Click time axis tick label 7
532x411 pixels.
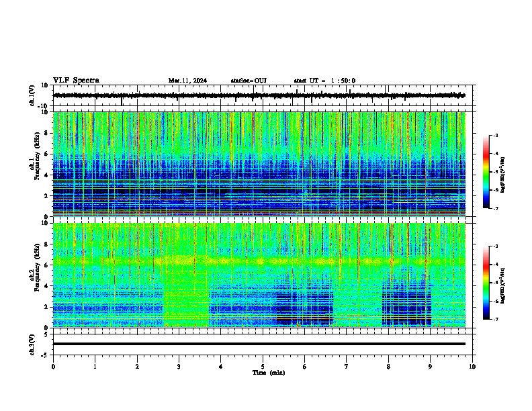click(x=347, y=367)
